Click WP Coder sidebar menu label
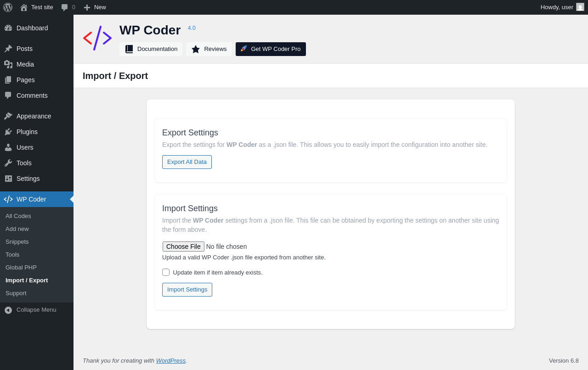Image resolution: width=588 pixels, height=370 pixels. [31, 199]
